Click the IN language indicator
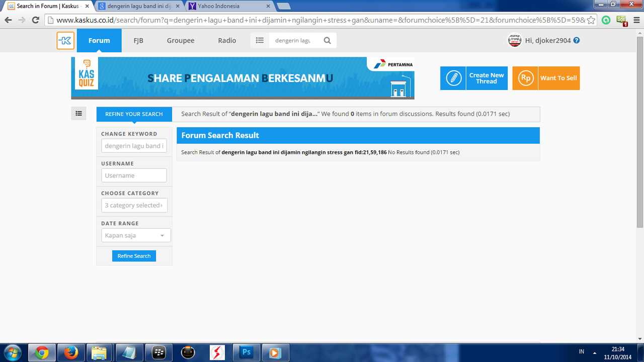644x362 pixels. pyautogui.click(x=582, y=352)
